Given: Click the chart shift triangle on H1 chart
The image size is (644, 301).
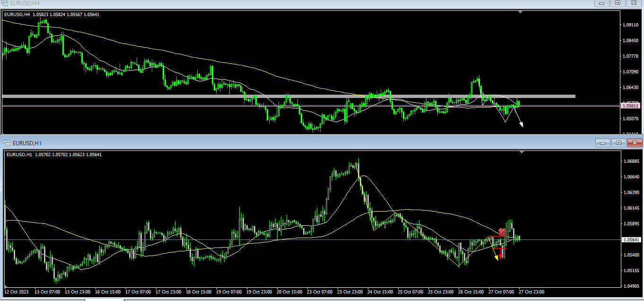Looking at the screenshot, I should click(522, 152).
